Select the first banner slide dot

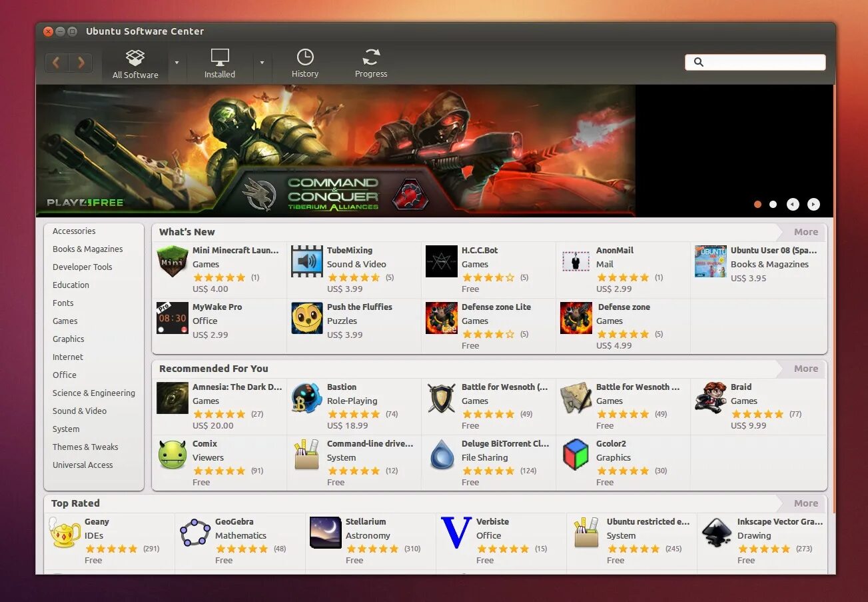pos(757,205)
